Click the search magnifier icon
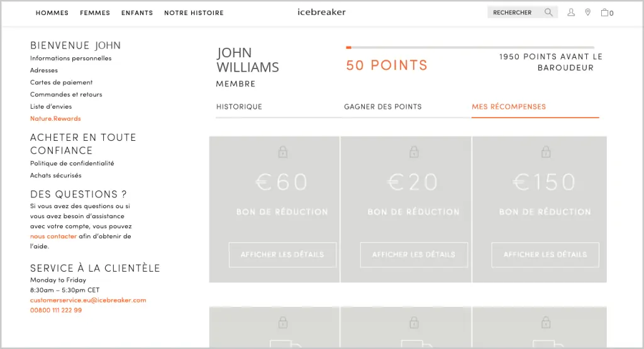Image resolution: width=644 pixels, height=349 pixels. (x=548, y=13)
